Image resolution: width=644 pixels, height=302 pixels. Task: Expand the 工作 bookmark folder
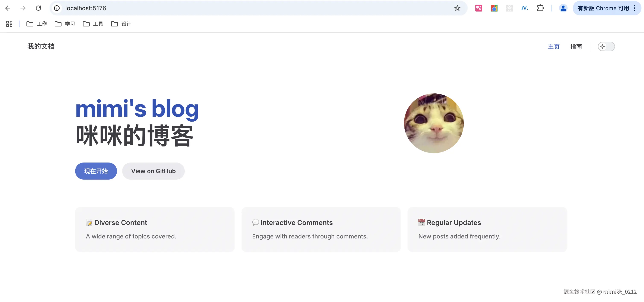click(37, 24)
